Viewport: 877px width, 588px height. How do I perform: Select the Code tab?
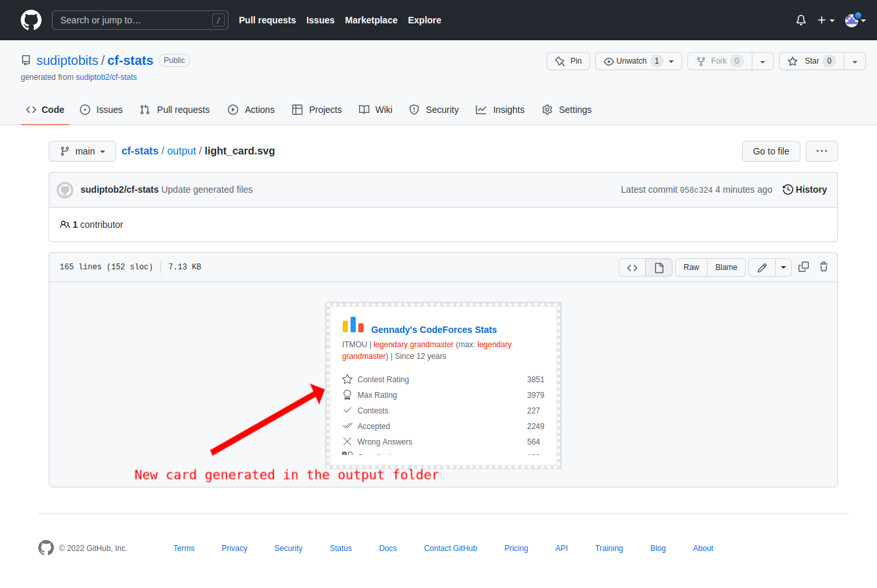[45, 110]
